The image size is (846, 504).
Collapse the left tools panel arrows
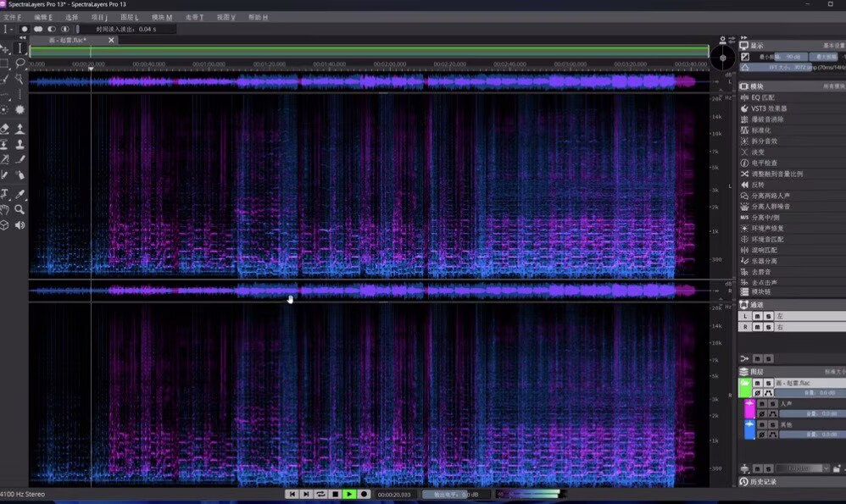click(23, 38)
